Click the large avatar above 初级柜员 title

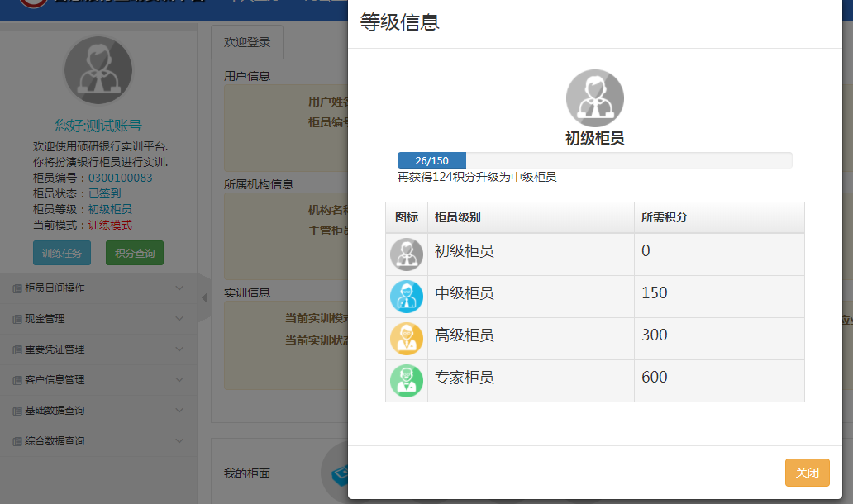coord(594,98)
